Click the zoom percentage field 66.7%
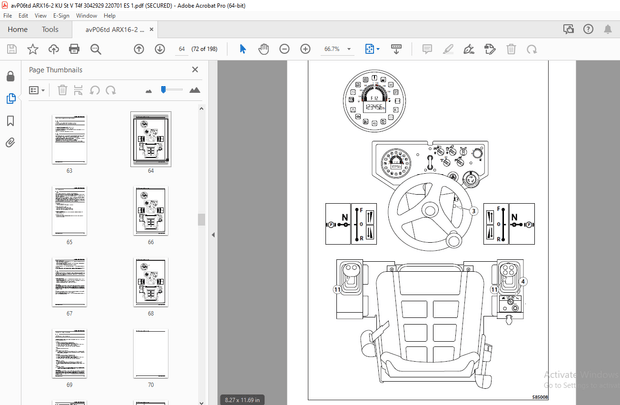620x405 pixels. click(332, 49)
